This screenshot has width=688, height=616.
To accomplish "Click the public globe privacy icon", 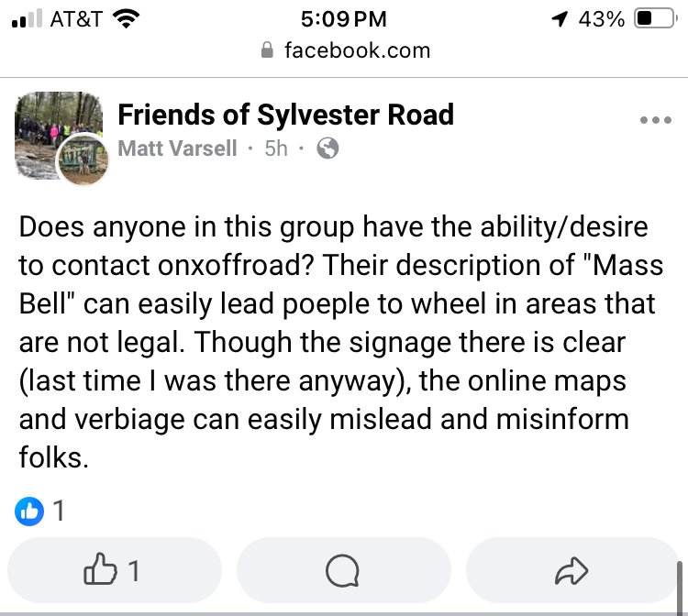I will point(327,148).
